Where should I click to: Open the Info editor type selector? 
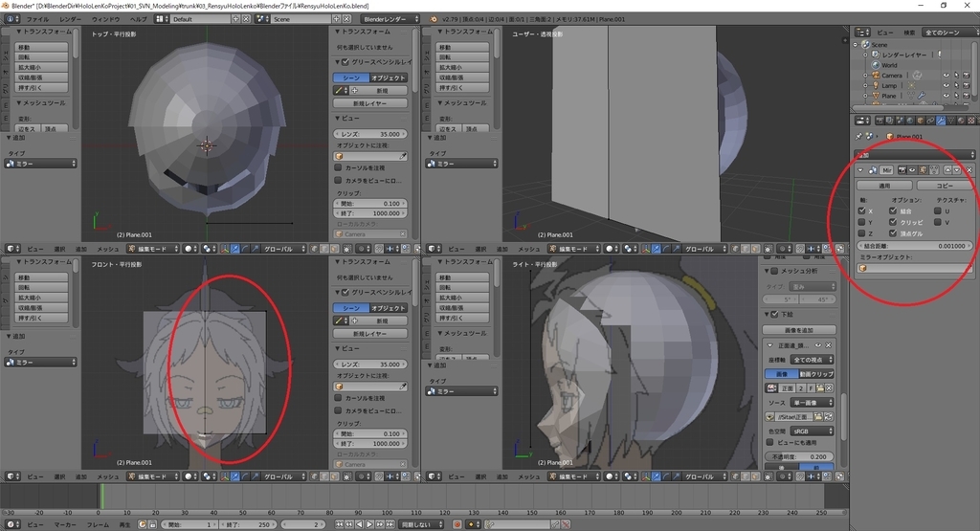coord(11,19)
